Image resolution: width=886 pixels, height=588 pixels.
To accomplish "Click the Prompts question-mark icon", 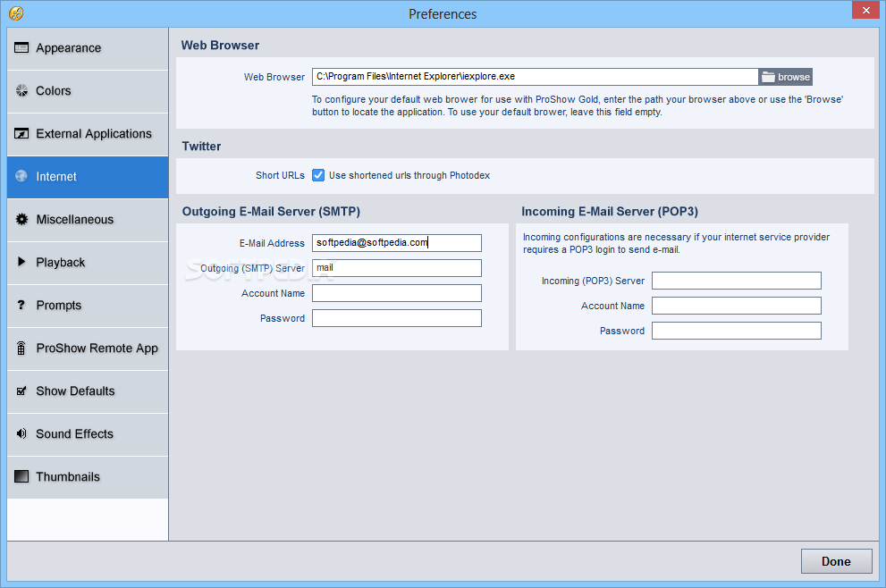I will tap(21, 305).
